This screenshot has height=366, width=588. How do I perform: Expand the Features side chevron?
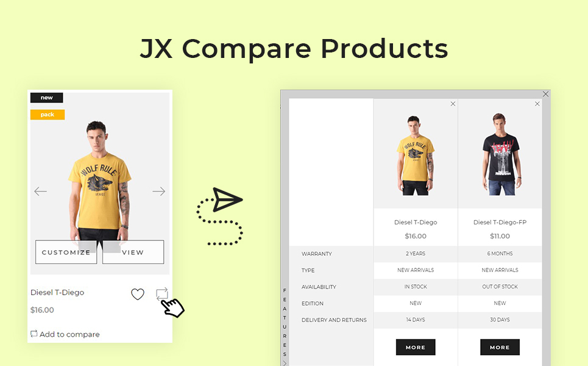tap(285, 362)
